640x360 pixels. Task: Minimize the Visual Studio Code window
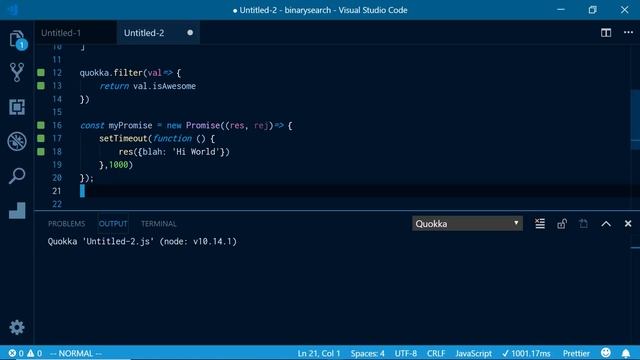561,9
